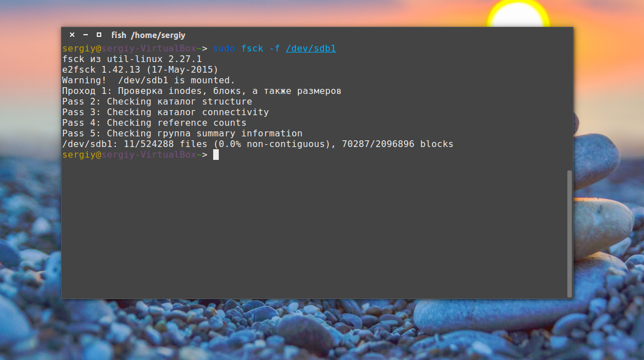This screenshot has width=644, height=360.
Task: Click the title text "fish /home/sergiy"
Action: (x=148, y=35)
